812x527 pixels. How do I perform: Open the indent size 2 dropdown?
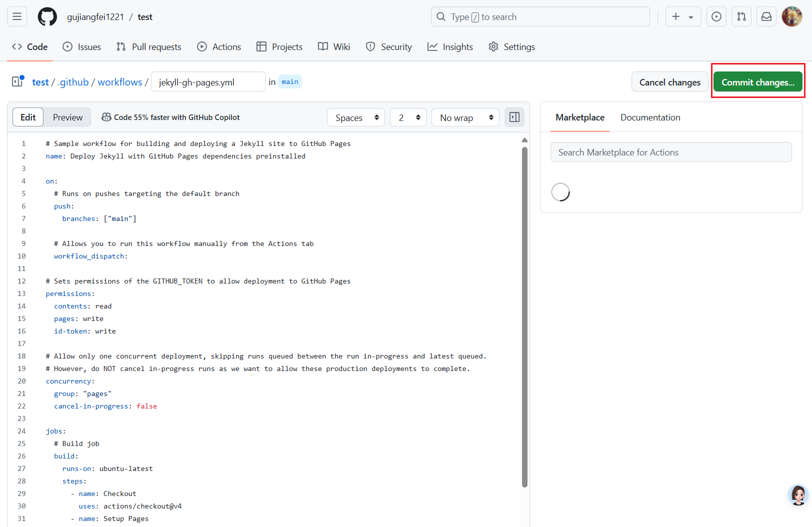click(x=408, y=117)
